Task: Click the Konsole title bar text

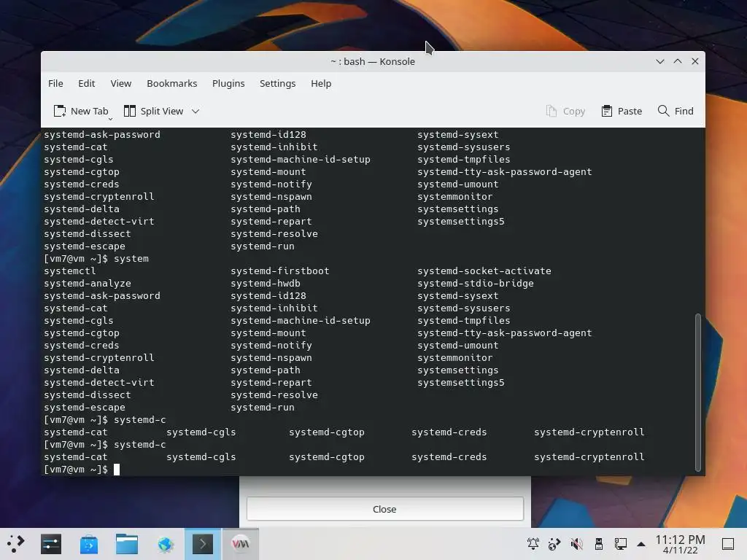Action: pyautogui.click(x=373, y=61)
